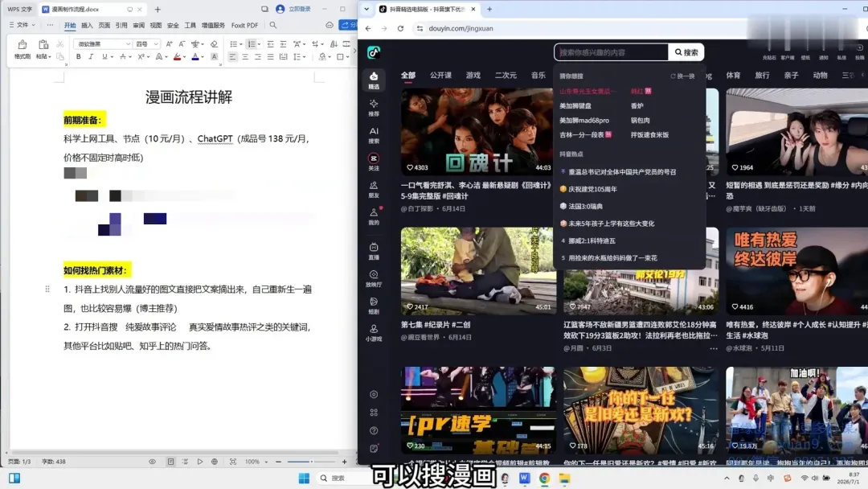Viewport: 868px width, 489px height.
Task: Click the Paste (粘贴) clipboard icon in WPS
Action: (43, 45)
